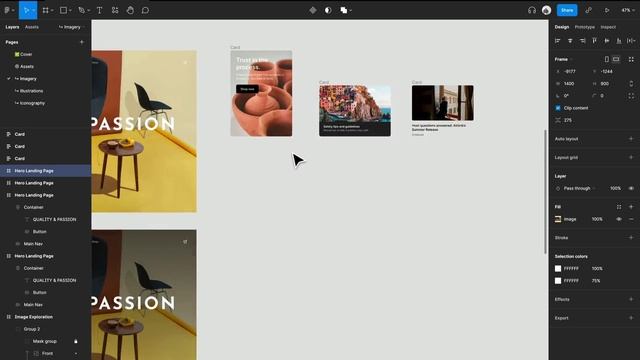Screen dimensions: 640x360
Task: Click the frame width field 1400
Action: tap(569, 84)
